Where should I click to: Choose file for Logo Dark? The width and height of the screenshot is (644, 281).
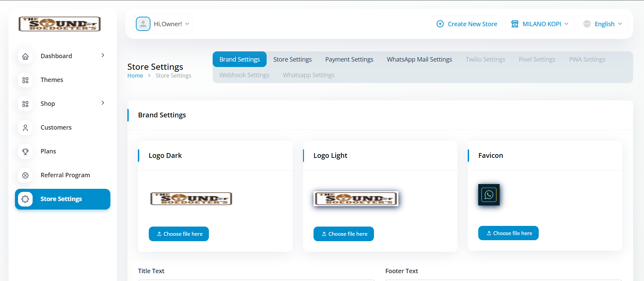tap(179, 234)
